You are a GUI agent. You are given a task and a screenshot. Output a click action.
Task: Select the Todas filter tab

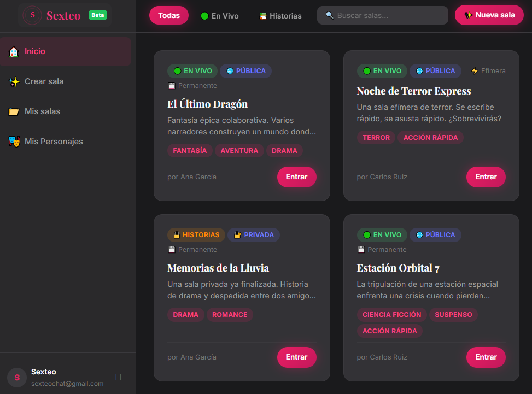[169, 15]
